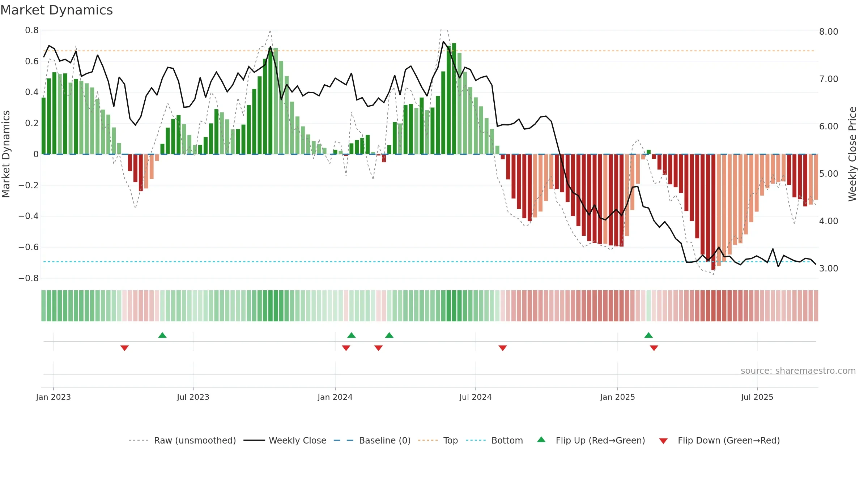Click the Jan 2023 axis label
Screen dimensions: 868x488
(x=54, y=397)
